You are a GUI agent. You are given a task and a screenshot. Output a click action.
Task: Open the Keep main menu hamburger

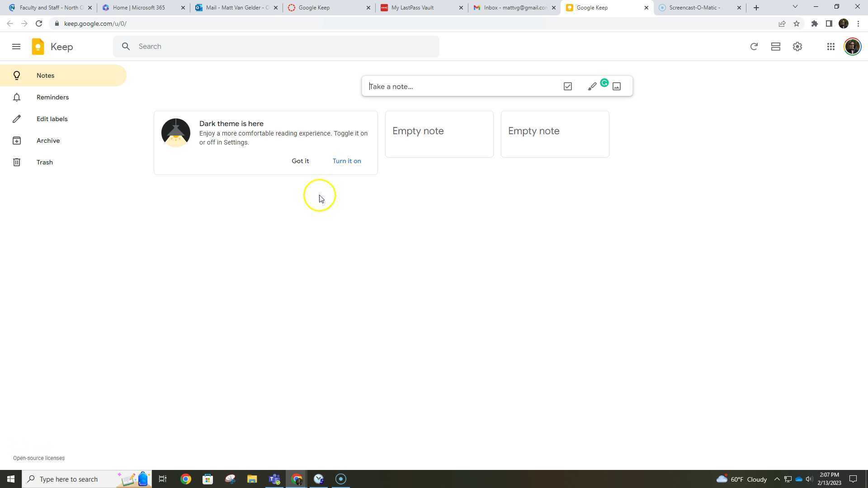[16, 47]
